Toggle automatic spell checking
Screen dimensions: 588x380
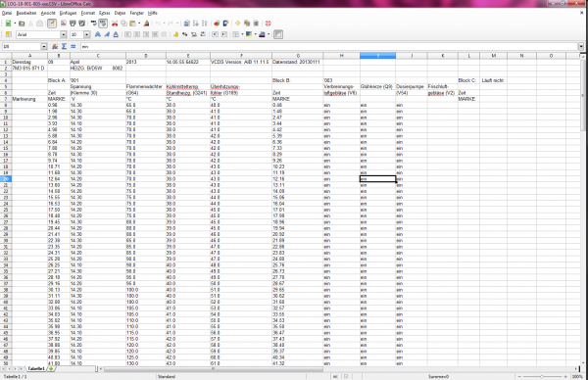click(x=103, y=24)
